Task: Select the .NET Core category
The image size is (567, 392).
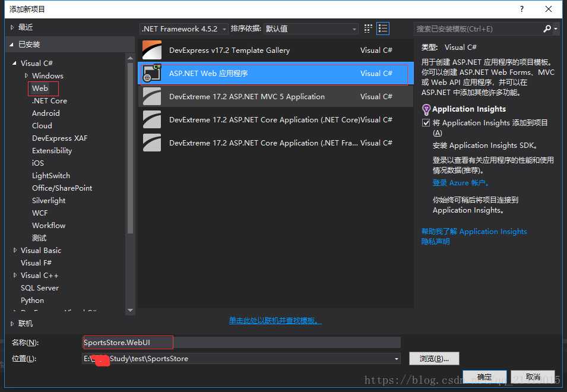Action: click(x=49, y=100)
